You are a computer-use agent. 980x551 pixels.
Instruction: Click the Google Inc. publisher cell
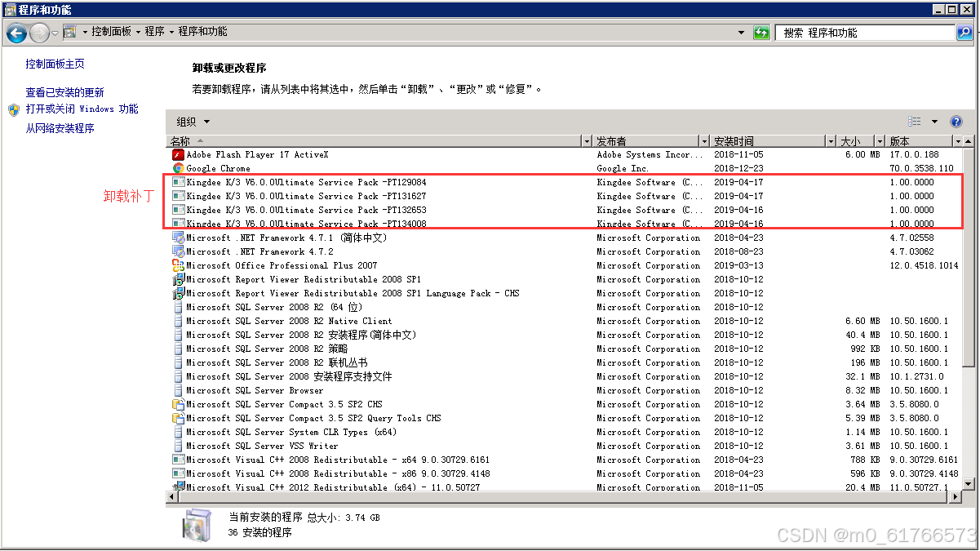623,168
